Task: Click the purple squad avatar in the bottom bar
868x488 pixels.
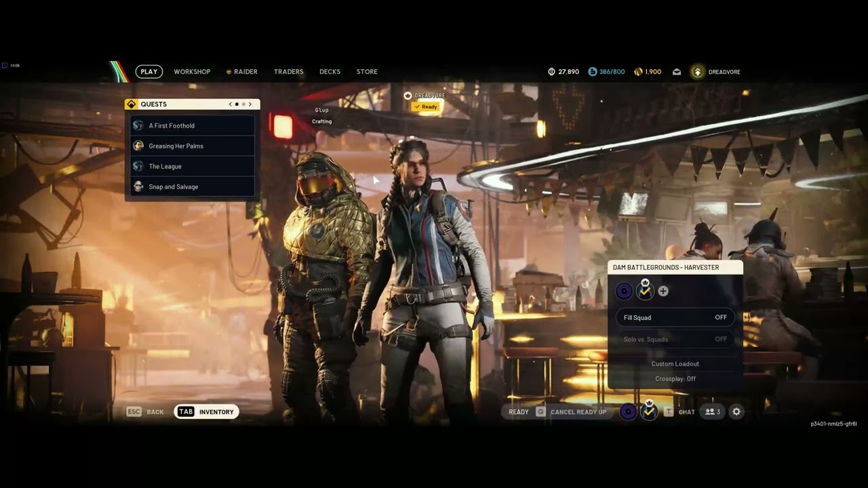Action: pos(629,411)
